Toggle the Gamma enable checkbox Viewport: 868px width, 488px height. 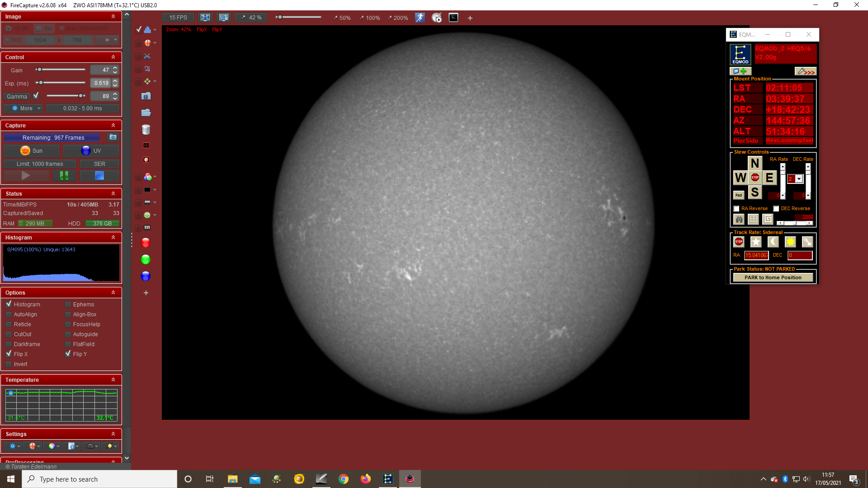coord(36,96)
